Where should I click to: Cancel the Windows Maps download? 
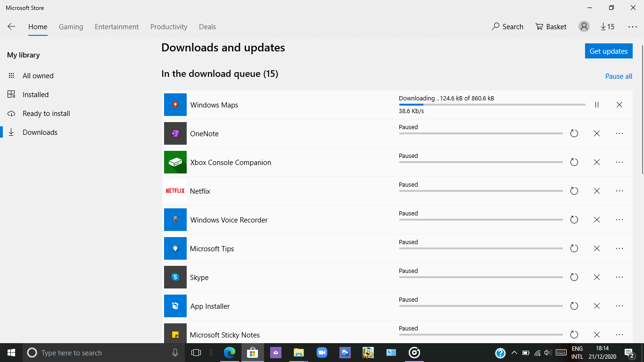click(619, 105)
